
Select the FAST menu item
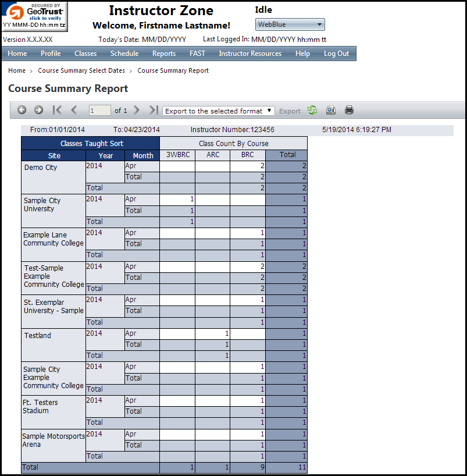tap(197, 53)
